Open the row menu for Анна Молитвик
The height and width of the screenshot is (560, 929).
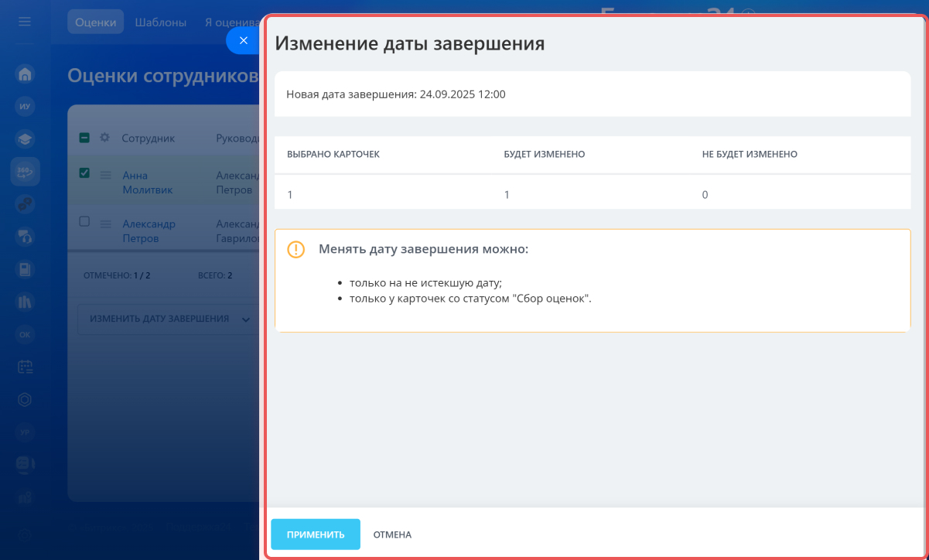[x=106, y=175]
